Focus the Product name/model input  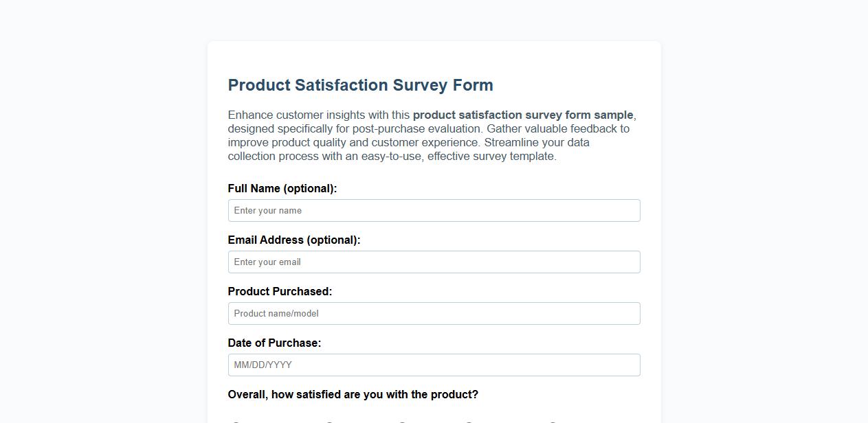(x=434, y=313)
